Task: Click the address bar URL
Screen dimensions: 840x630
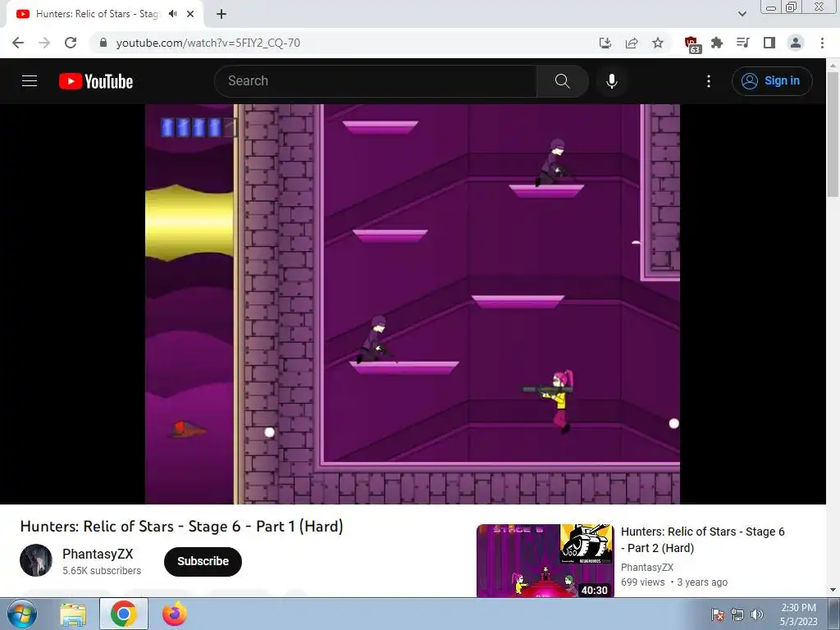Action: pyautogui.click(x=208, y=43)
